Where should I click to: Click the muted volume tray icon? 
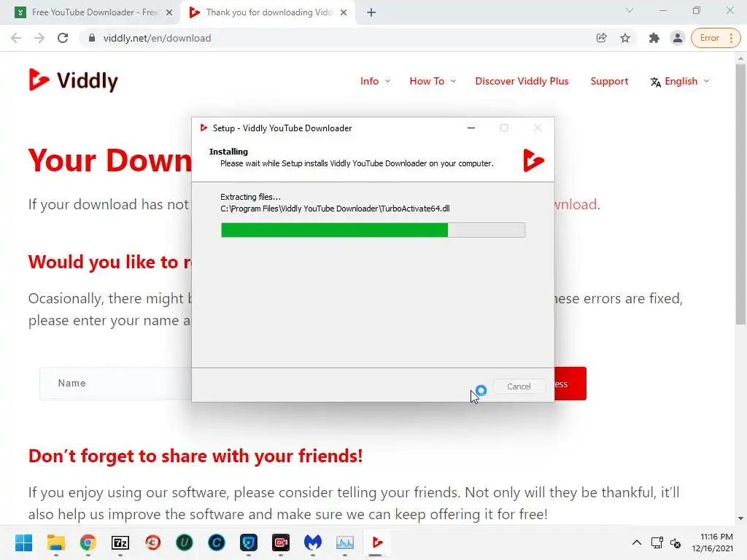[675, 542]
